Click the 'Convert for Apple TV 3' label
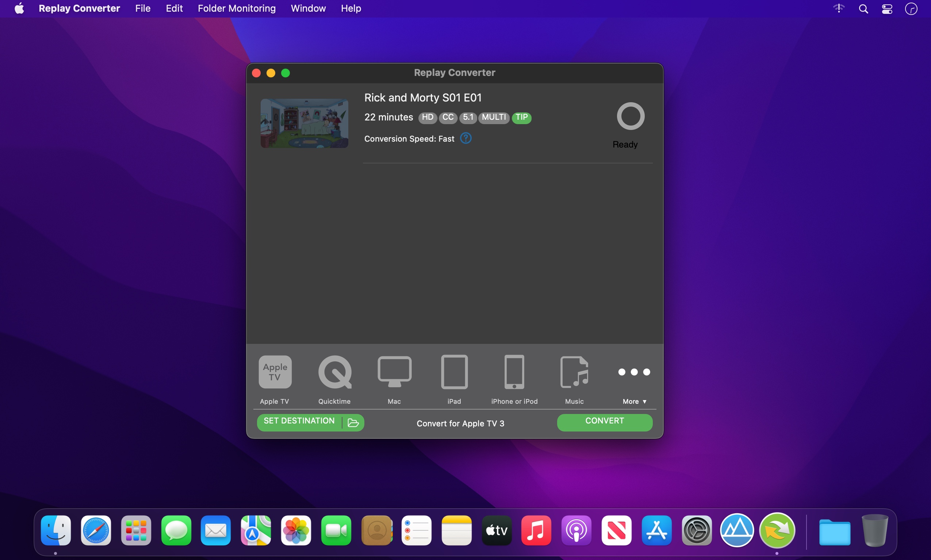Viewport: 931px width, 560px height. coord(460,423)
